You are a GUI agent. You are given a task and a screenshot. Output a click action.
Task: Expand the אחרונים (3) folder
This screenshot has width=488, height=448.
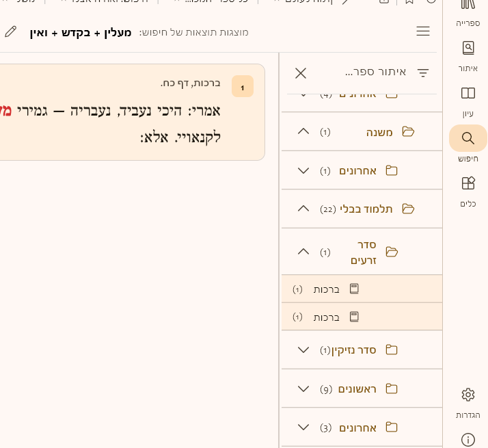(304, 427)
